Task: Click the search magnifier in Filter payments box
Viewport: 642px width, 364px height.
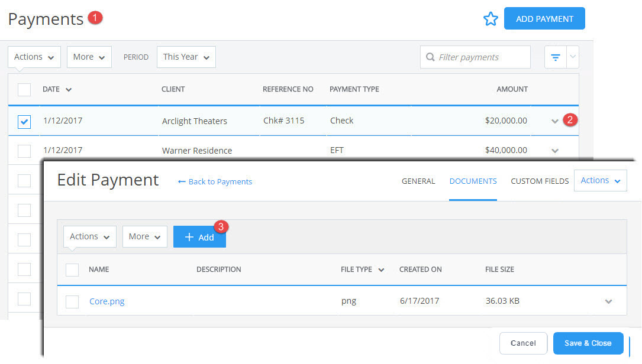Action: coord(430,57)
